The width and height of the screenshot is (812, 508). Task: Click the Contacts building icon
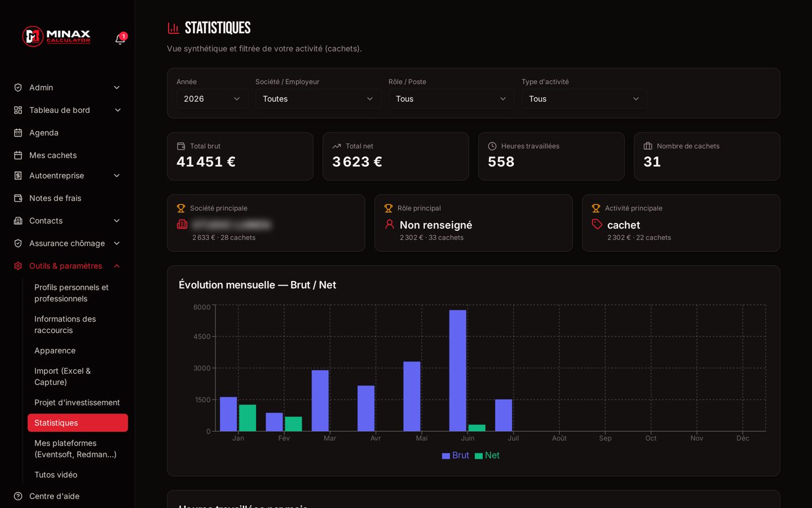click(18, 221)
